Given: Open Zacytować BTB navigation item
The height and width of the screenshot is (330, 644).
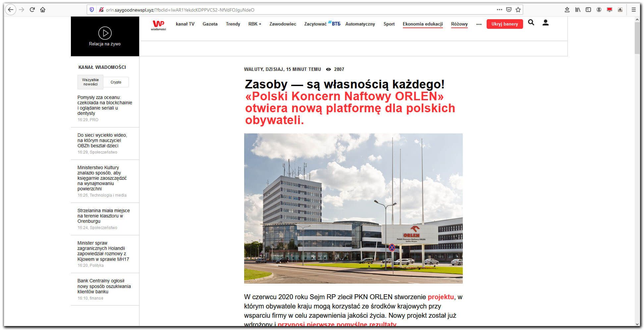Looking at the screenshot, I should (322, 24).
